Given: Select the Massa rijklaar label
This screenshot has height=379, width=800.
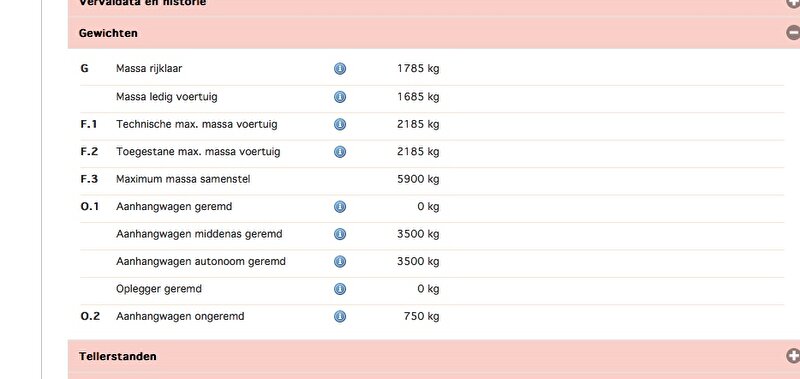Looking at the screenshot, I should pos(149,68).
